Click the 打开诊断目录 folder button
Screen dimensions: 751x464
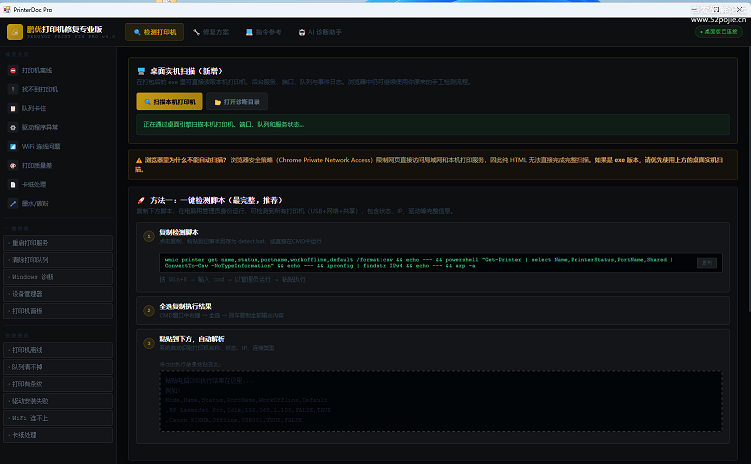236,102
